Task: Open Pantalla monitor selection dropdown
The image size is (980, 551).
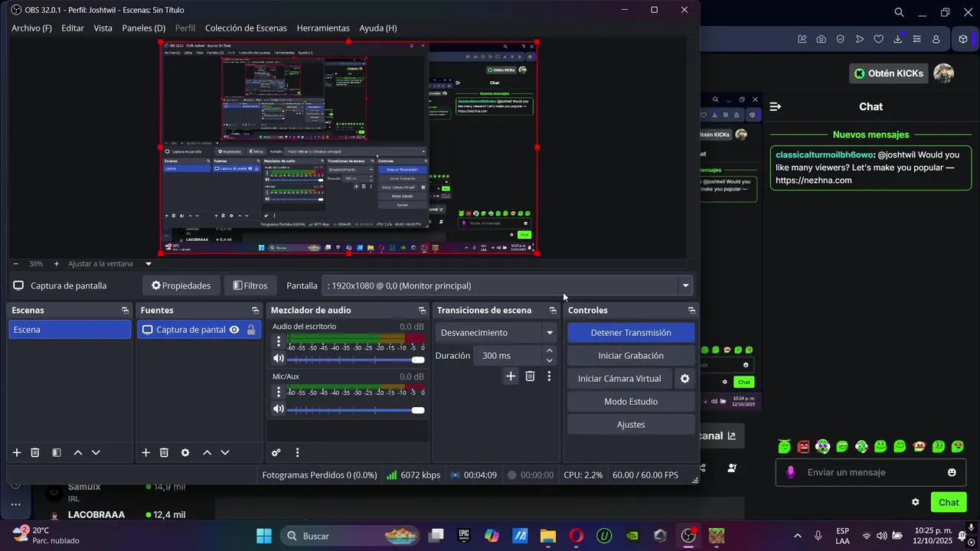Action: coord(507,285)
